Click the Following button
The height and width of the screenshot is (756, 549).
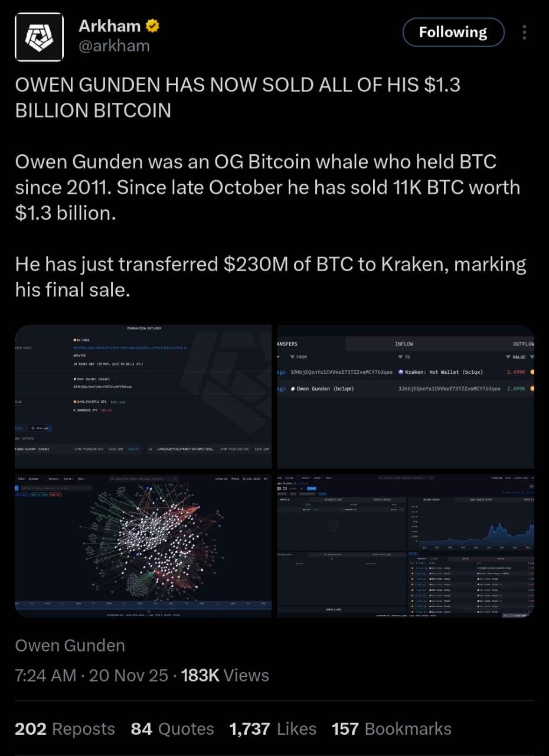coord(453,32)
